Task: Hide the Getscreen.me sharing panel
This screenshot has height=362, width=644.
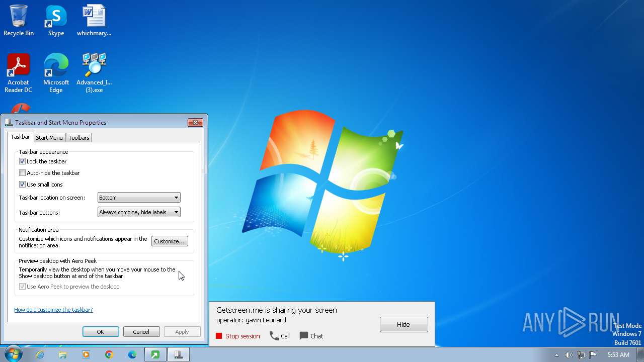Action: (404, 324)
